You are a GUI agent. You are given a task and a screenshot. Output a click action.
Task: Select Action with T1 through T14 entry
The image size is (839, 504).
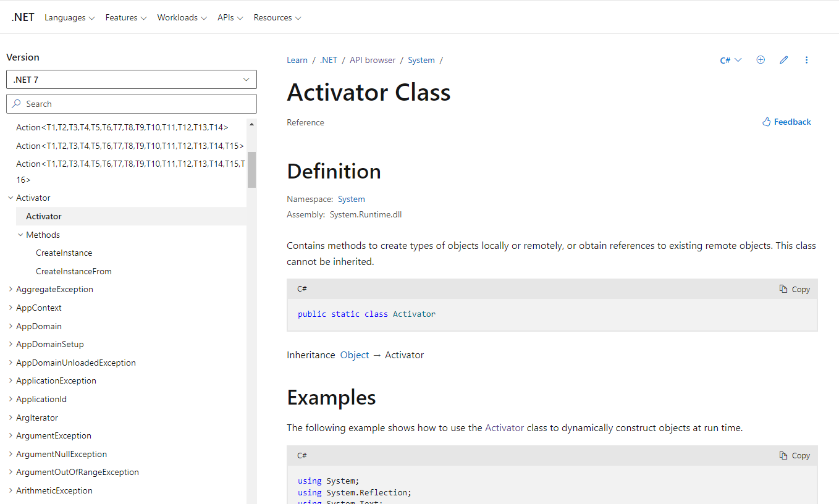coord(122,127)
